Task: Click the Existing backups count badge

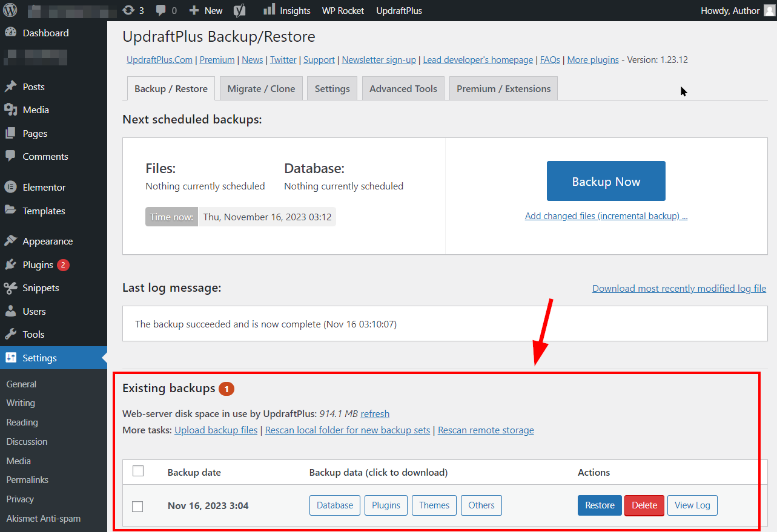Action: point(226,389)
